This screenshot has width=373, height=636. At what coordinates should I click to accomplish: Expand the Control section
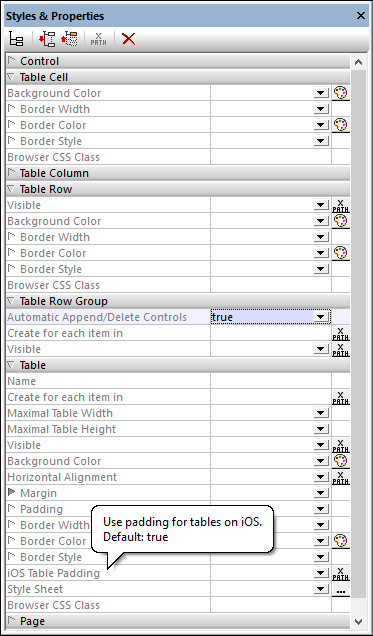pyautogui.click(x=11, y=61)
